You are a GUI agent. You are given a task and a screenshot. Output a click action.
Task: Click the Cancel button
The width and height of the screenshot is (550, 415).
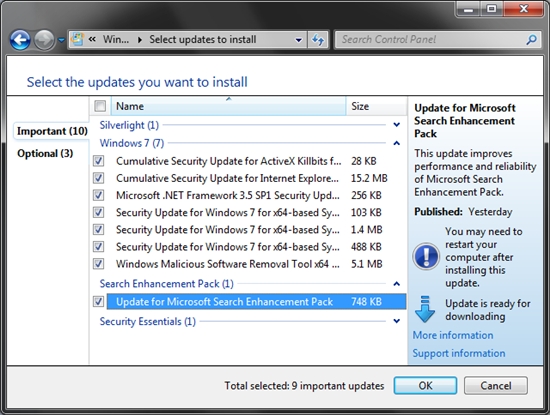(496, 386)
